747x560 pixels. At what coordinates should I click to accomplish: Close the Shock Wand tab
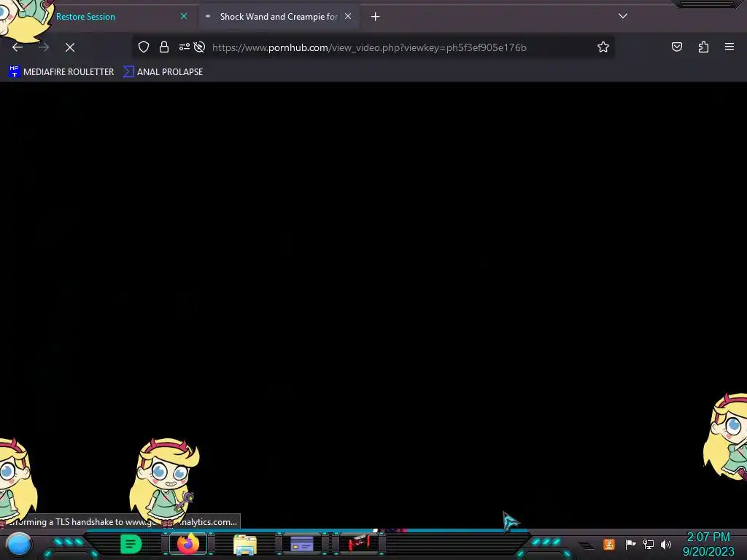point(348,16)
